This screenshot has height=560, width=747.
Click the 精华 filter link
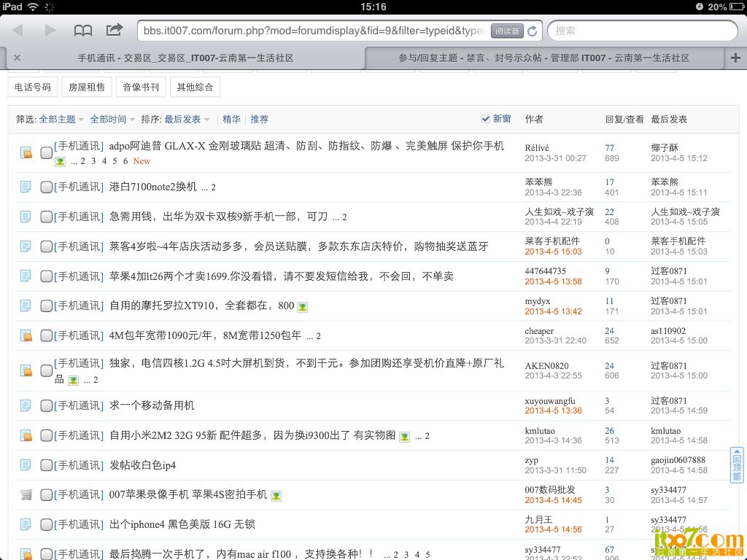[231, 119]
